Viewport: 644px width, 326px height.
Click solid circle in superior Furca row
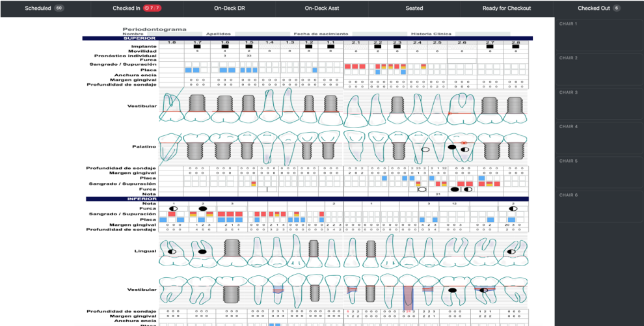[x=454, y=189]
